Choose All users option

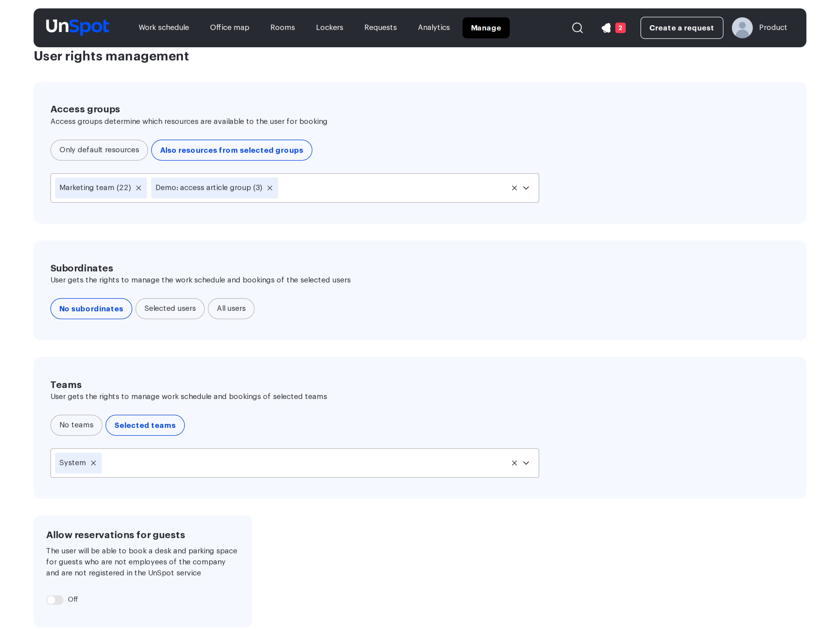point(231,309)
